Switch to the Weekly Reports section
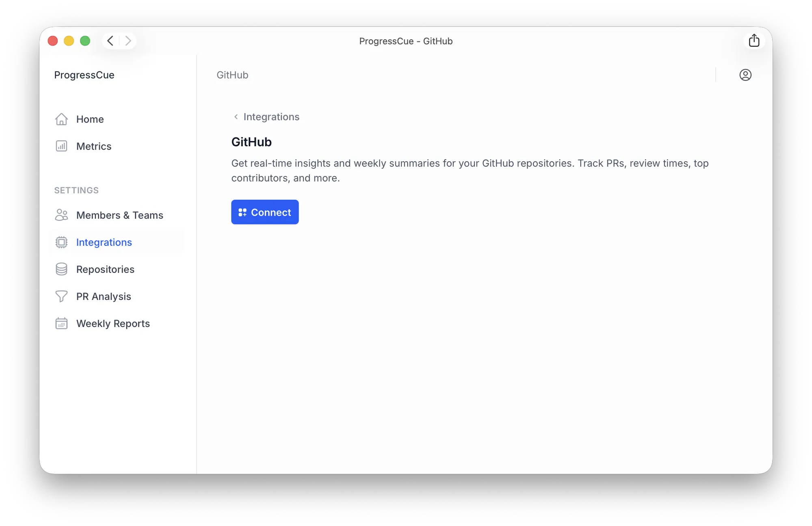Image resolution: width=812 pixels, height=526 pixels. click(113, 323)
